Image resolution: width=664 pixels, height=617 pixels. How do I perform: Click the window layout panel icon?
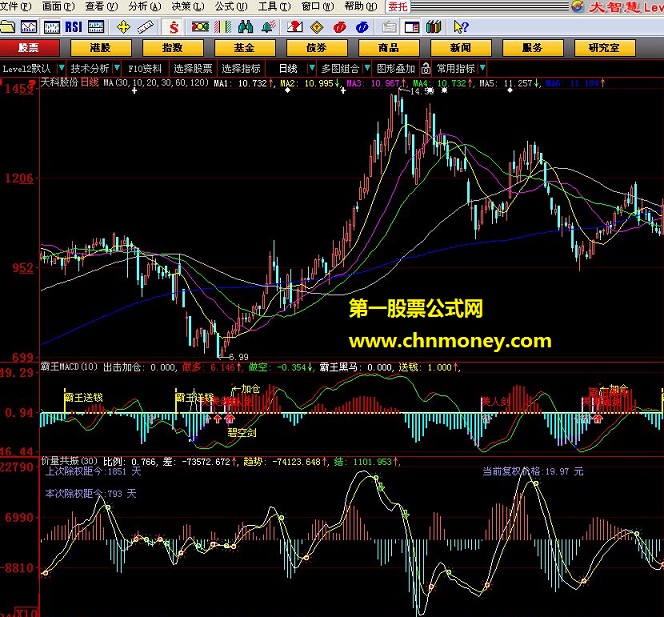pyautogui.click(x=412, y=28)
